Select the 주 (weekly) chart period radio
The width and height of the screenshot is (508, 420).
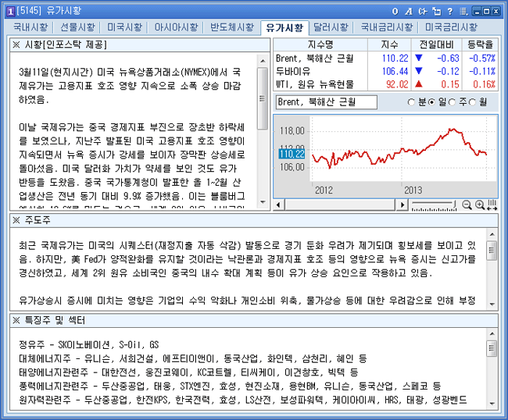[x=453, y=102]
